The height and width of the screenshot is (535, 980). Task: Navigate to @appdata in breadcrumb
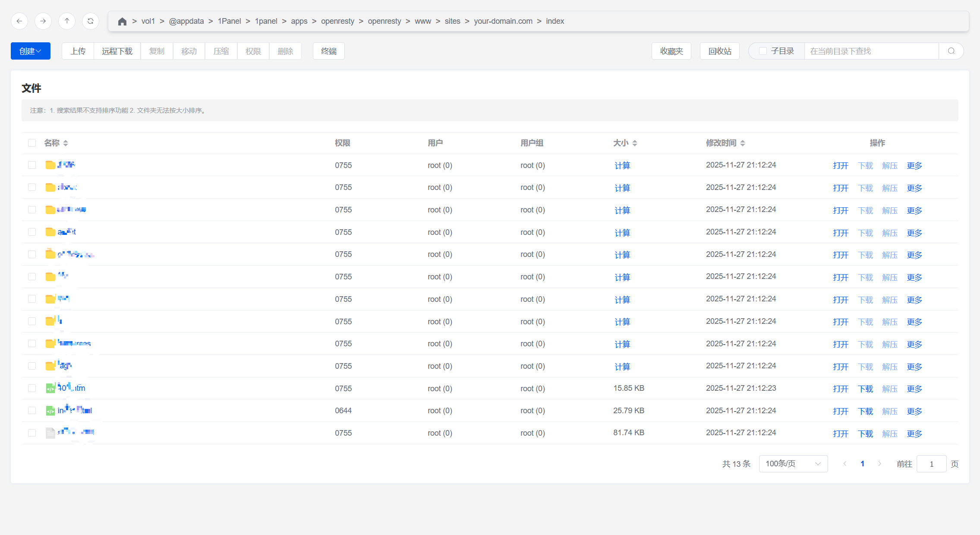186,21
